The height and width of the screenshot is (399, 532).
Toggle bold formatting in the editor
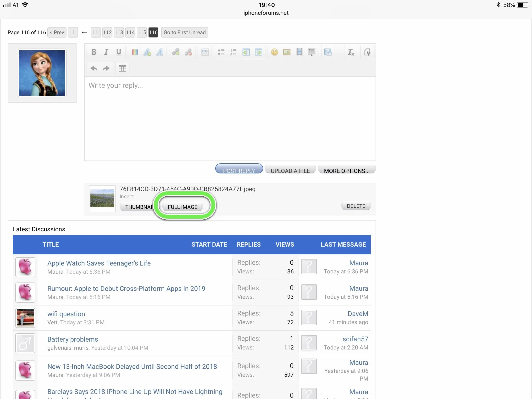coord(94,52)
